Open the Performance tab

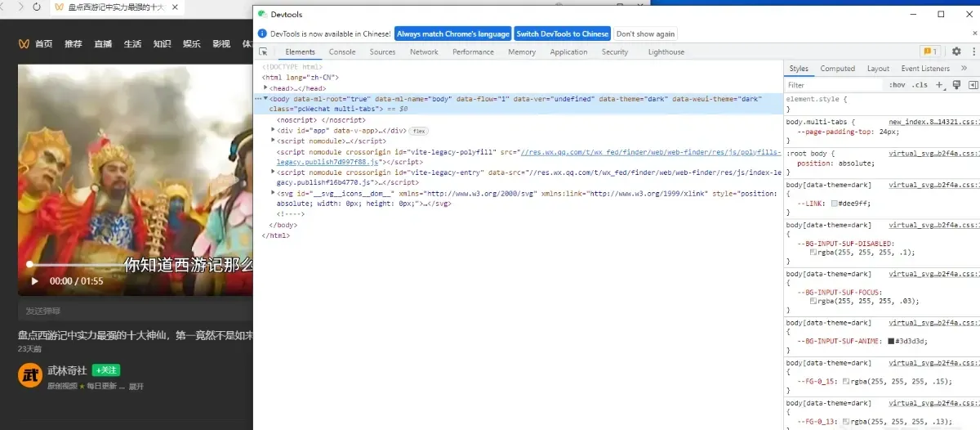[473, 52]
